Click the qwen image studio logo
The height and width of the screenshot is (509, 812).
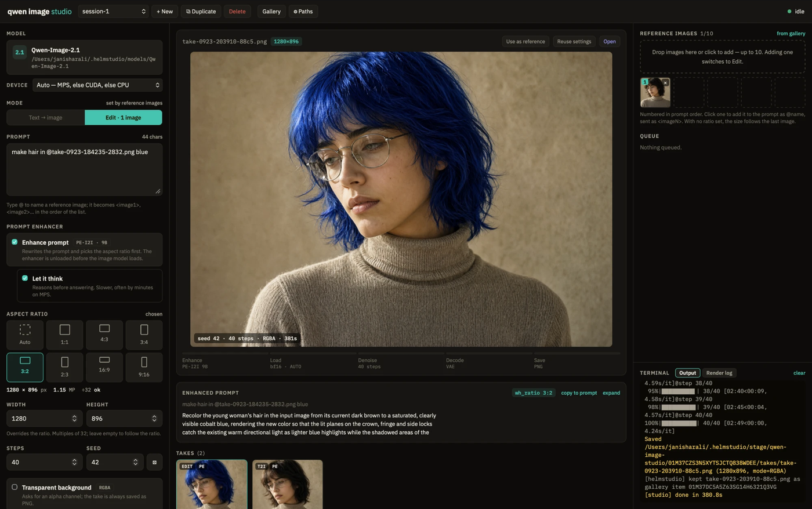pyautogui.click(x=39, y=12)
